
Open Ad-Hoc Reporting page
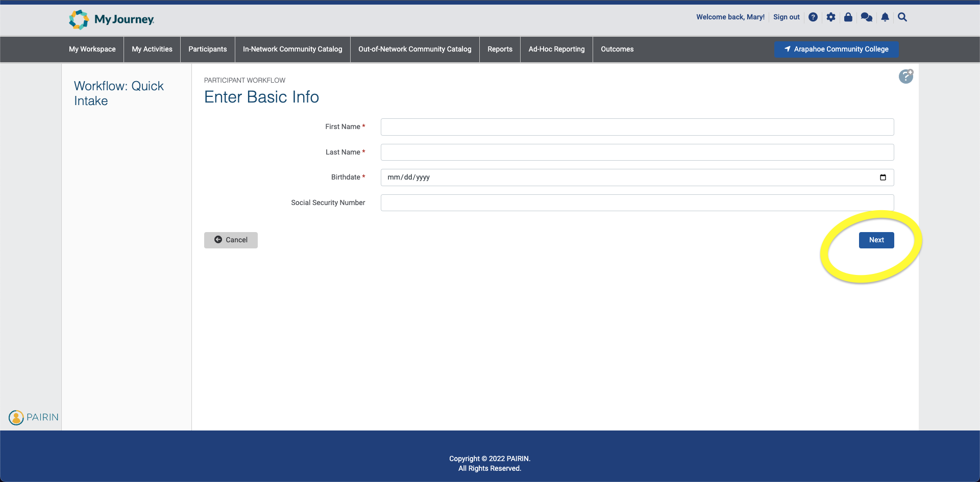point(556,49)
